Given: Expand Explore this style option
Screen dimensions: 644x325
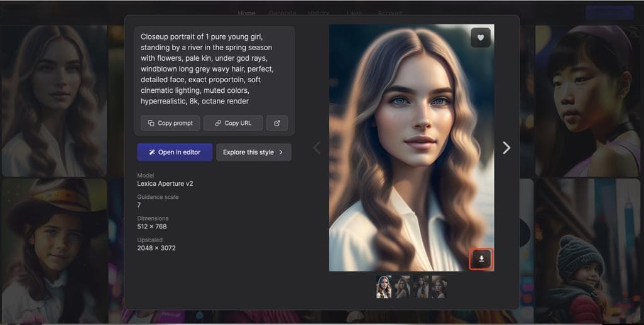Looking at the screenshot, I should (x=253, y=152).
